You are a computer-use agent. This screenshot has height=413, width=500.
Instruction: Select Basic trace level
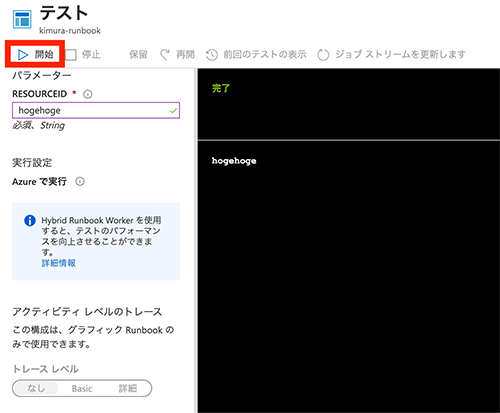[x=82, y=388]
